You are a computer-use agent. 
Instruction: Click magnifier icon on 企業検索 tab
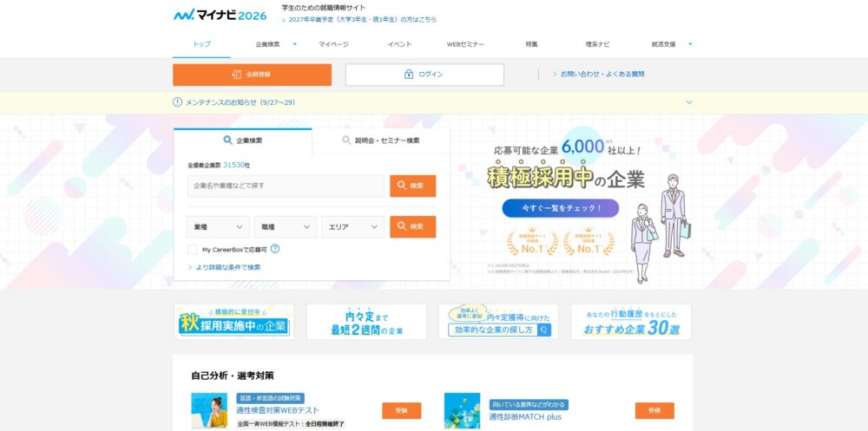click(227, 140)
